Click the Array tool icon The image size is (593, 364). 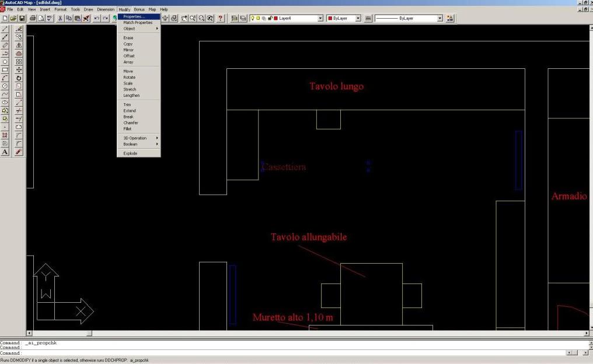19,62
